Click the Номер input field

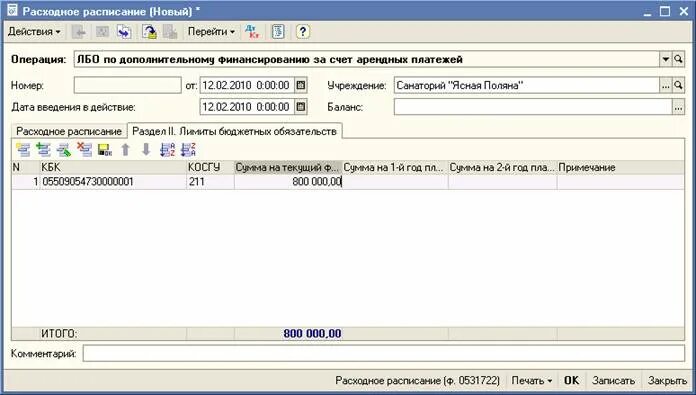pos(128,85)
